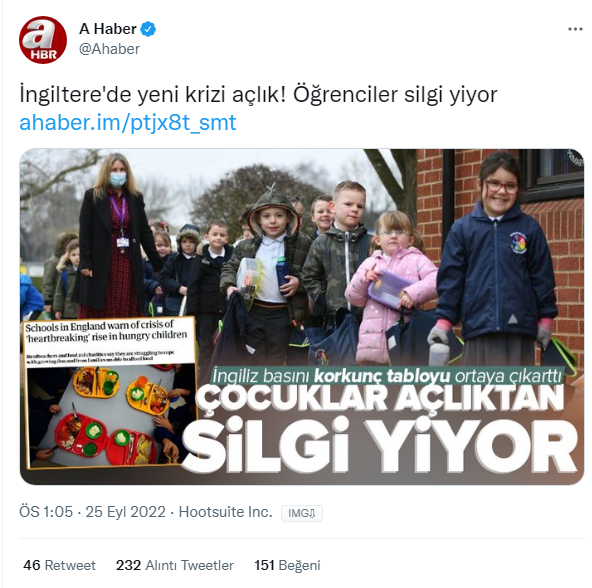
Task: View the 46 Retweet list
Action: [59, 565]
